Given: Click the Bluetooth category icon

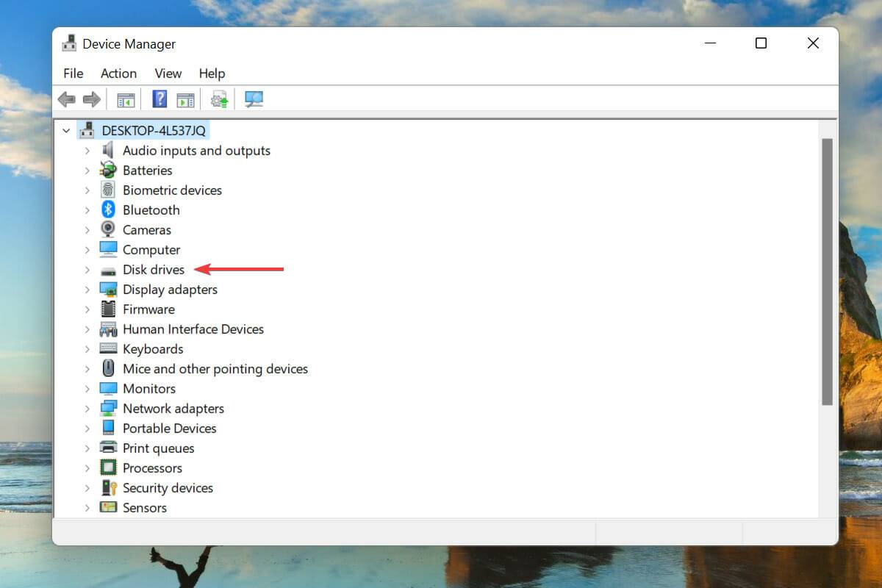Looking at the screenshot, I should pyautogui.click(x=108, y=210).
